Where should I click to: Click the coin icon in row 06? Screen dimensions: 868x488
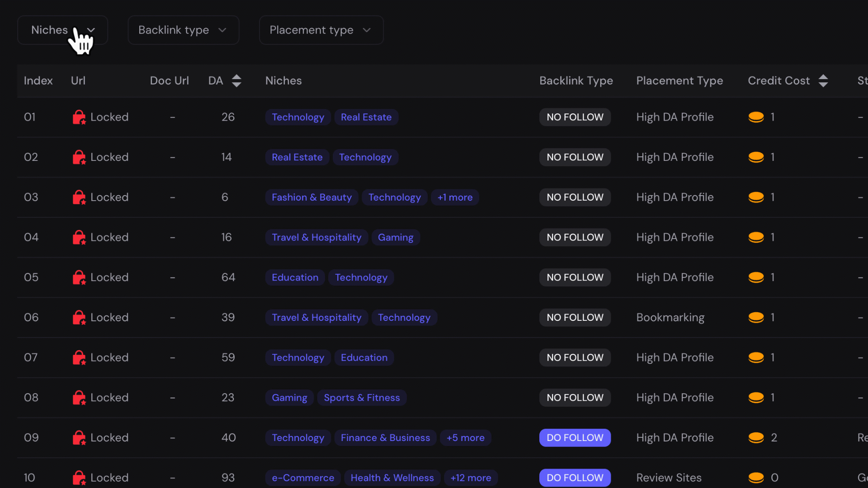click(756, 318)
